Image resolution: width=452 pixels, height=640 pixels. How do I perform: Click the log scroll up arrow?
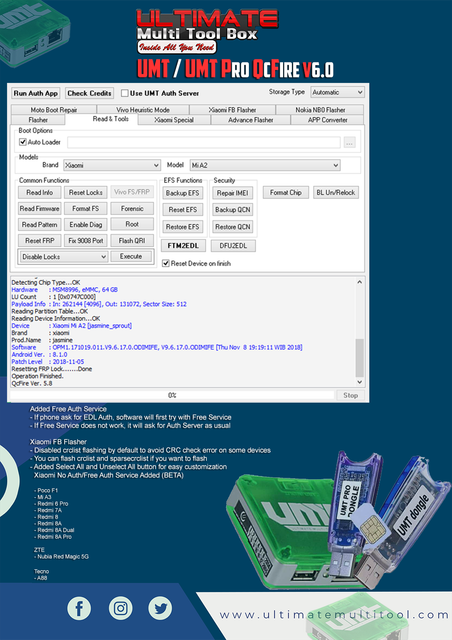(359, 282)
